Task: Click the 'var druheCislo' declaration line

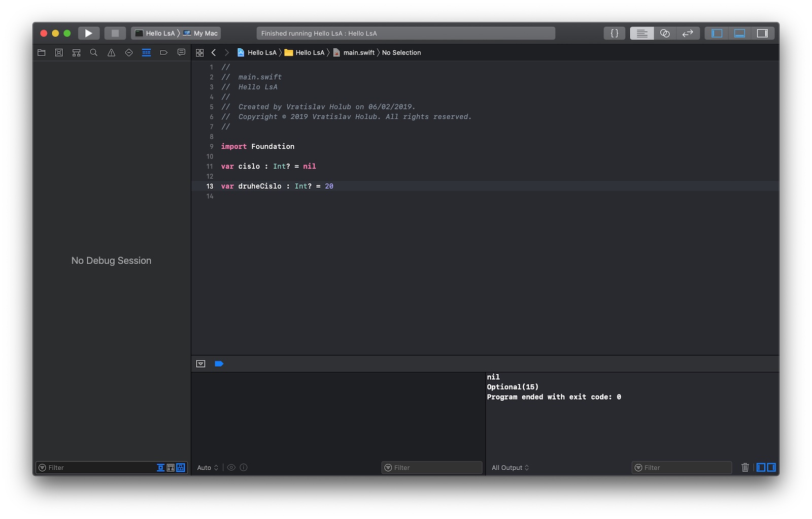Action: tap(277, 186)
